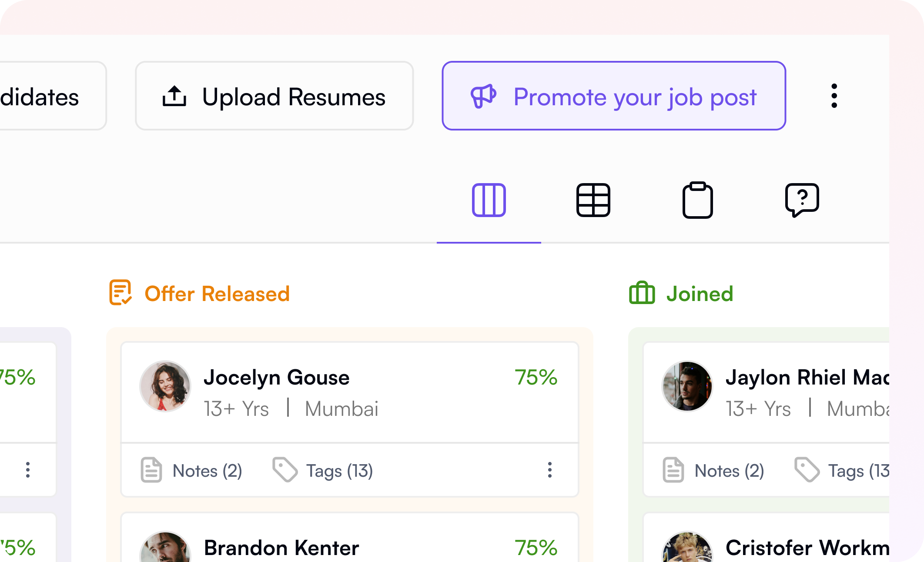The image size is (924, 562).
Task: Click Jaylon Rhiel's profile photo
Action: (687, 386)
